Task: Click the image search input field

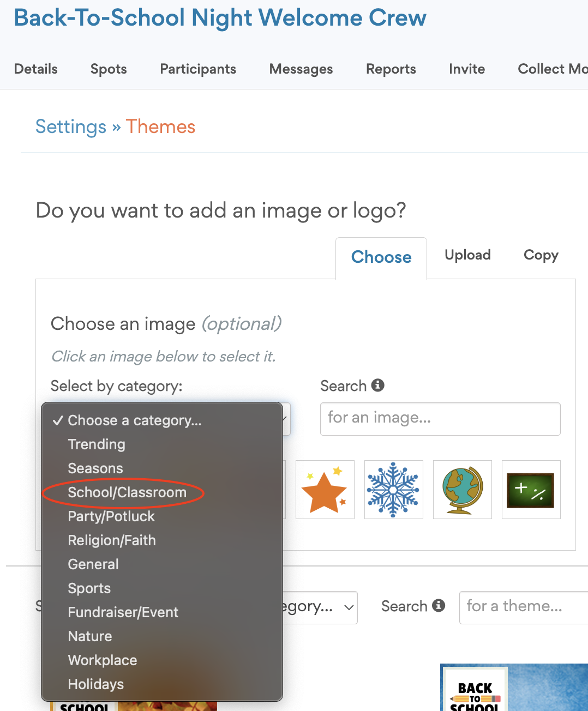Action: [440, 419]
